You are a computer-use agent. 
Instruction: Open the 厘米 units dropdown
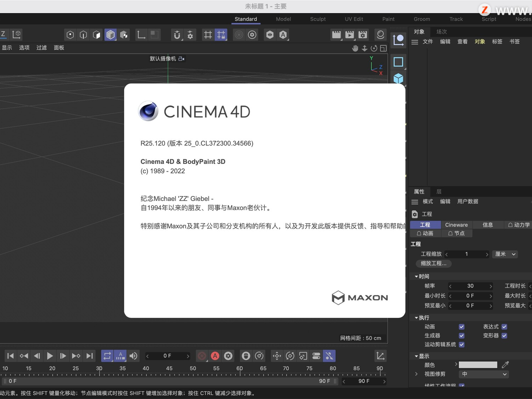(x=505, y=254)
